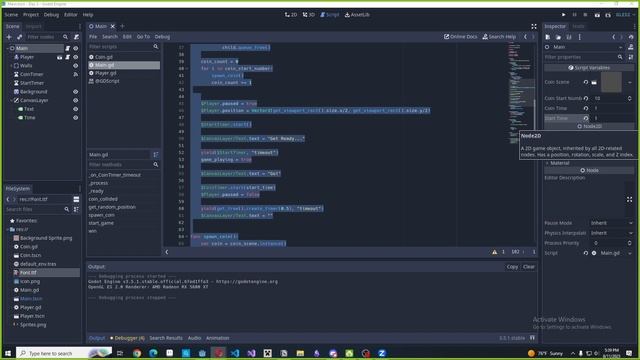Open the script editor File menu
The image size is (640, 360).
(x=93, y=37)
